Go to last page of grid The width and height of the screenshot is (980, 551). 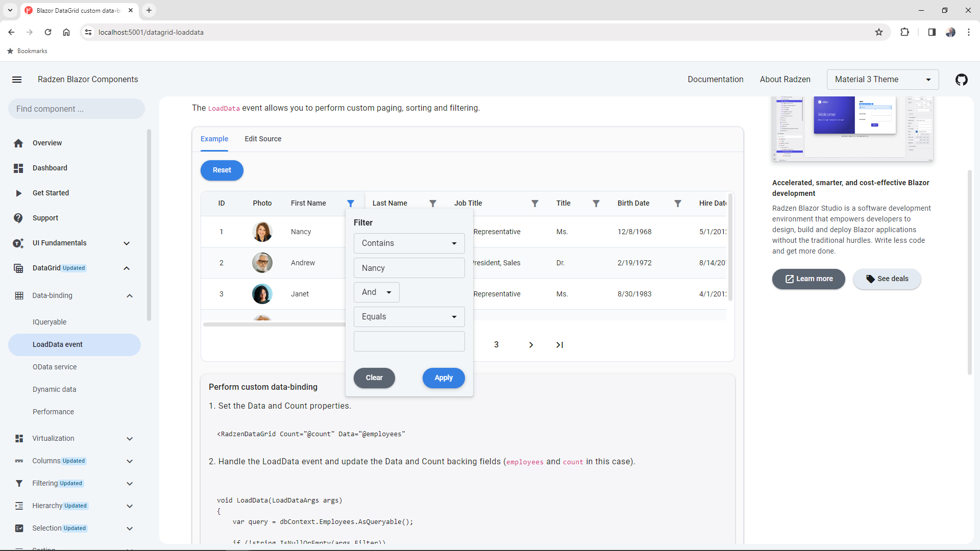coord(559,345)
